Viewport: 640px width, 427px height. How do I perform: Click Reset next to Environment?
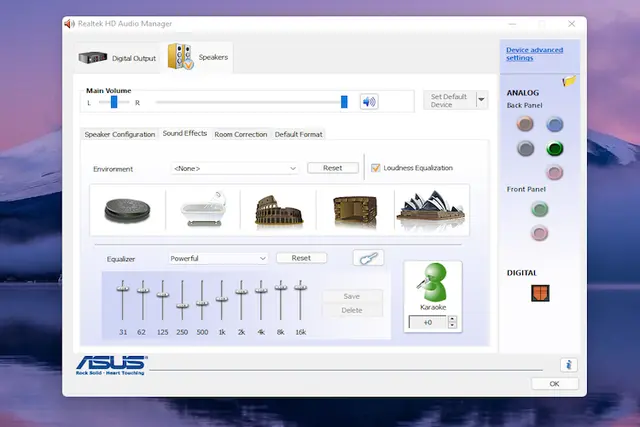333,168
